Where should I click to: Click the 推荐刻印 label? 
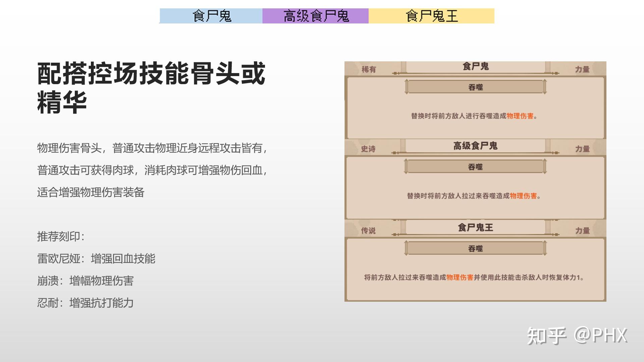(x=61, y=237)
